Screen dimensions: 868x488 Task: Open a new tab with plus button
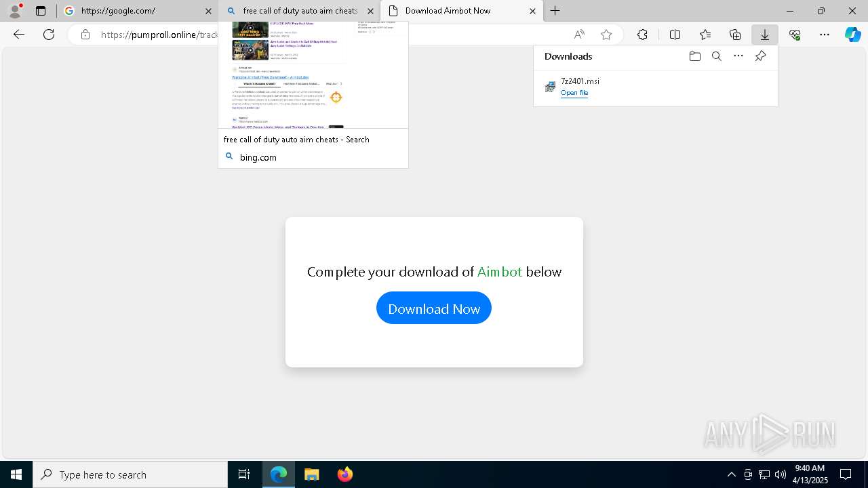point(555,11)
